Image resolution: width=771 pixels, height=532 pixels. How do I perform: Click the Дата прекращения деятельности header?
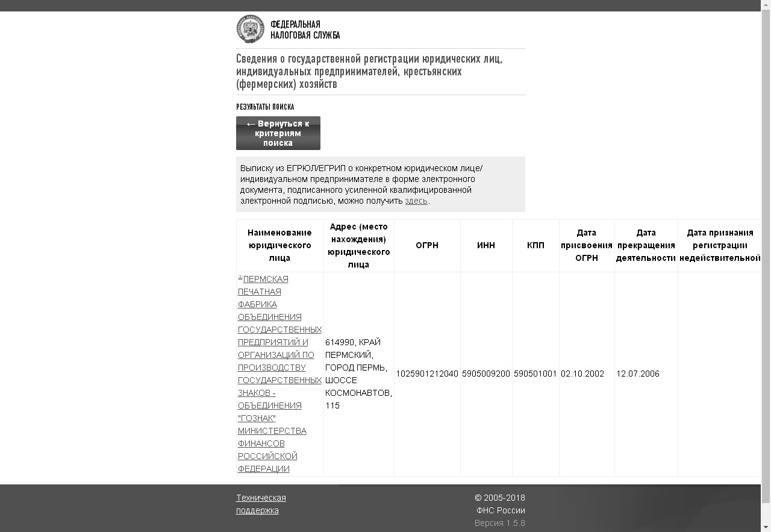(646, 245)
